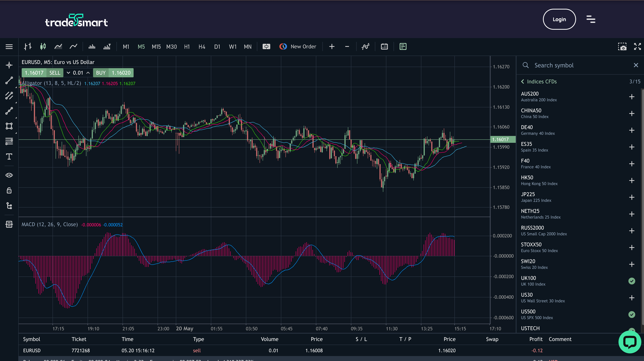
Task: Click the Login button
Action: [x=559, y=19]
